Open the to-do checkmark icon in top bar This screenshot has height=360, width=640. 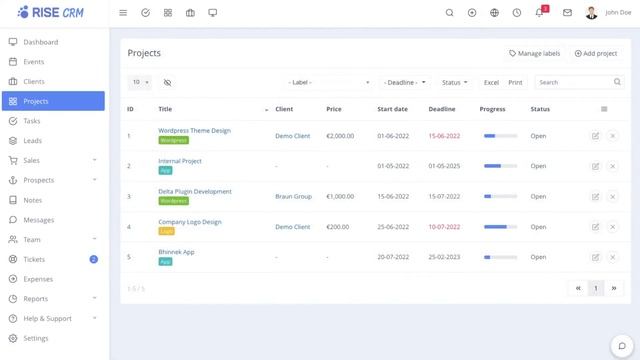coord(145,13)
